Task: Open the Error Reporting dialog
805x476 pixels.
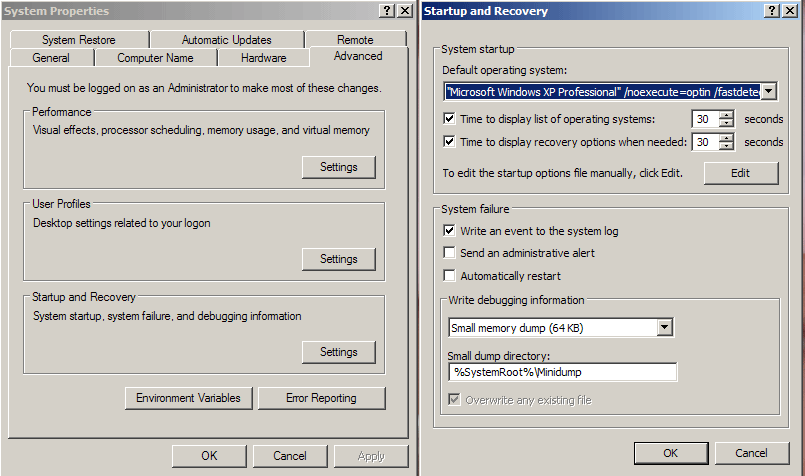Action: pos(320,398)
